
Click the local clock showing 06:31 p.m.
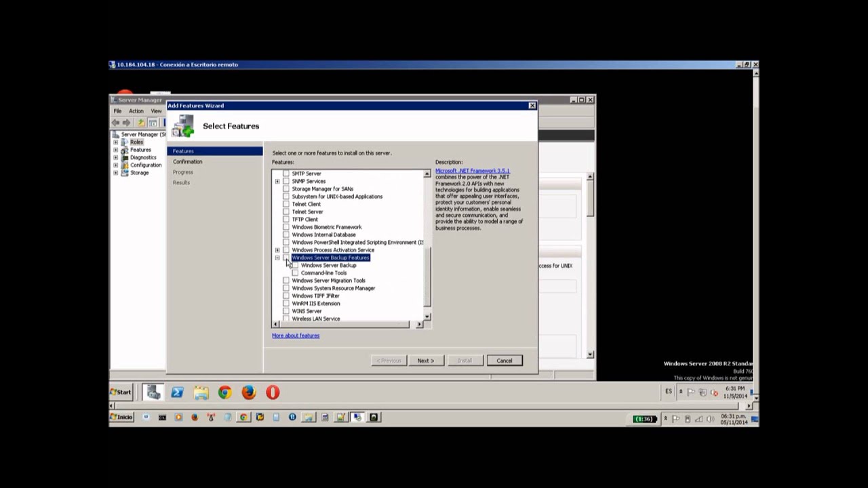pos(736,419)
